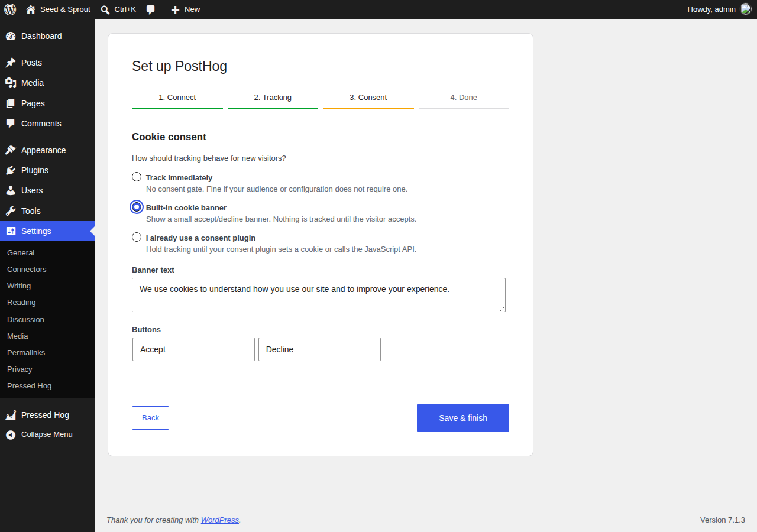This screenshot has height=532, width=757.
Task: Click the Collapse Menu arrow icon
Action: (x=11, y=434)
